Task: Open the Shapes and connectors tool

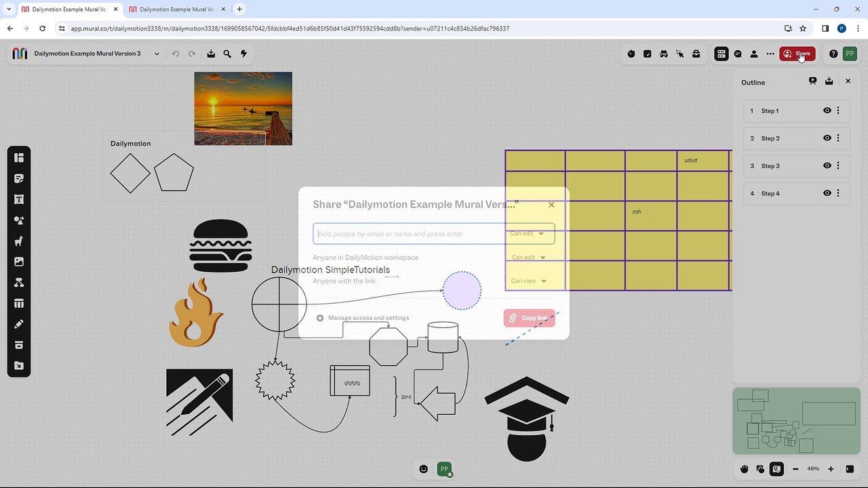Action: click(x=19, y=220)
